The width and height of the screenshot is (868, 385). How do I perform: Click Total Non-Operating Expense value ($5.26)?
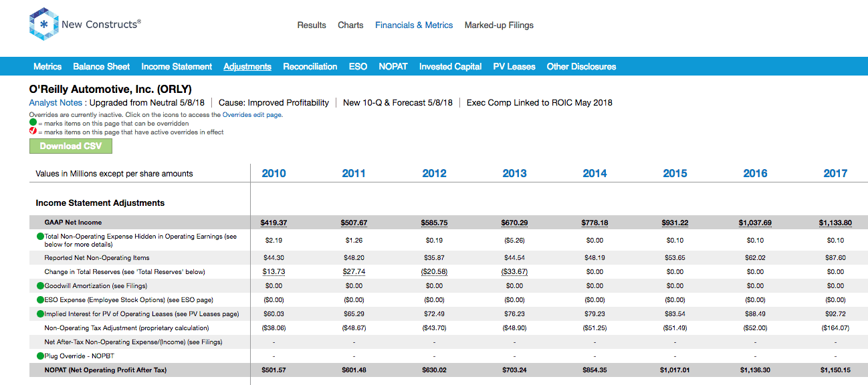(514, 240)
